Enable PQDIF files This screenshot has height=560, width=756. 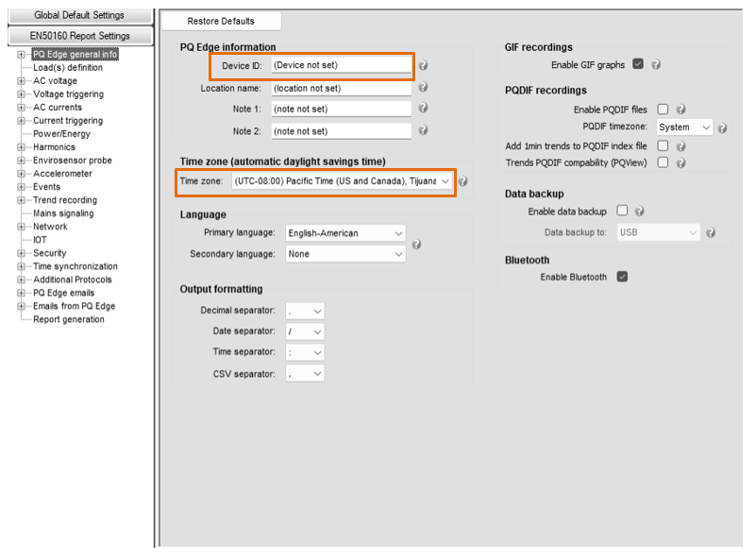point(663,109)
